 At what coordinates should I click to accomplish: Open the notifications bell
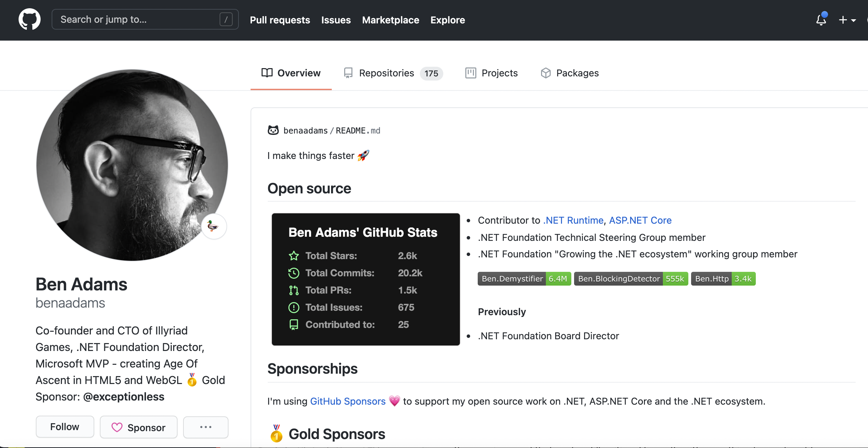tap(822, 20)
